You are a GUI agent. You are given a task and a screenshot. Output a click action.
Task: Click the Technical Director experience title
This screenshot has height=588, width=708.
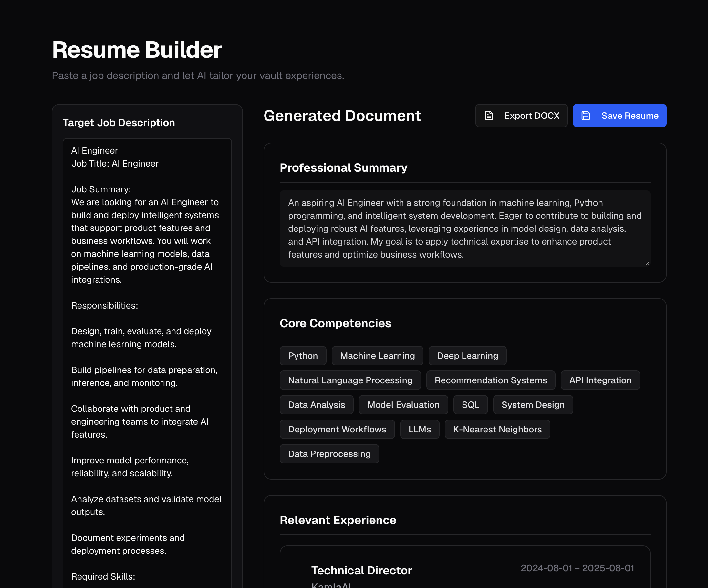click(361, 571)
